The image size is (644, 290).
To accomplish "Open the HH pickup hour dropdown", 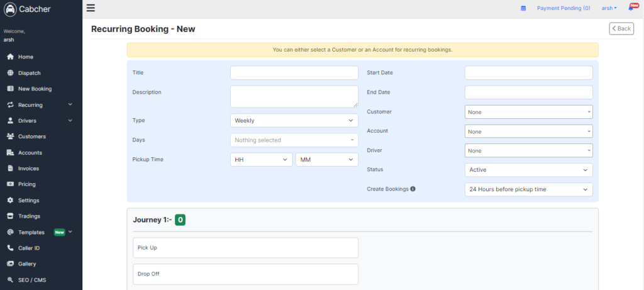I will coord(261,160).
